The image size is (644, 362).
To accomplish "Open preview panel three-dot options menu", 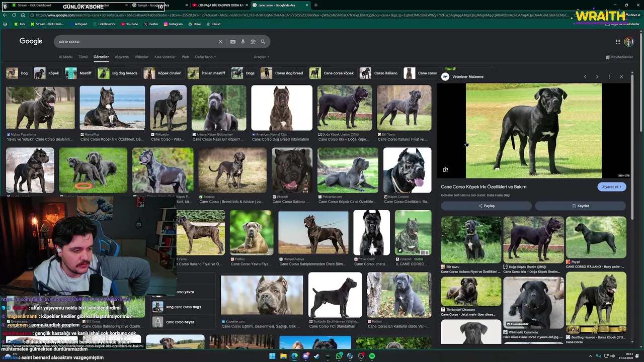I will 609,77.
